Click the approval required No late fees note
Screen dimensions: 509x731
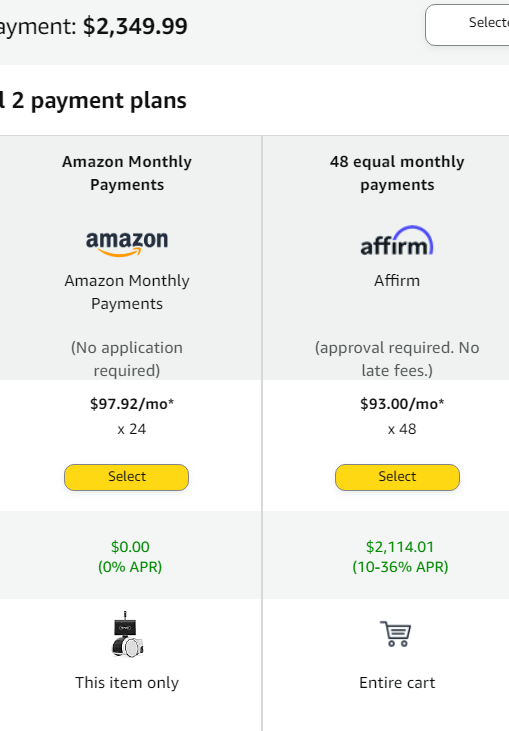pos(397,359)
